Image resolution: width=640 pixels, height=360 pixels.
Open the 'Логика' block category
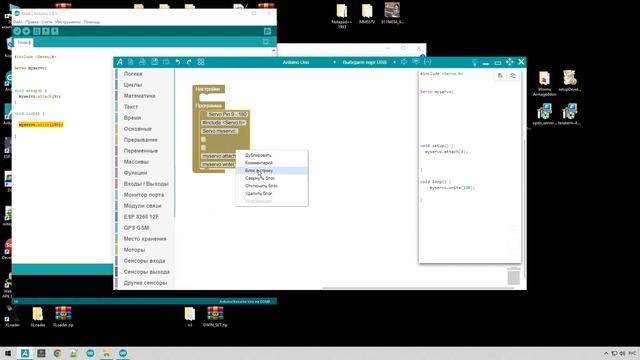tap(144, 74)
